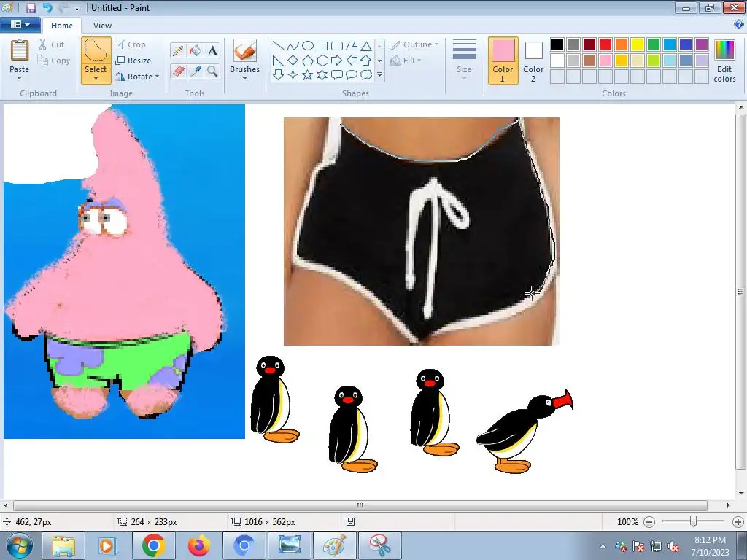Open the Paint file menu button
This screenshot has width=747, height=560.
(x=20, y=25)
